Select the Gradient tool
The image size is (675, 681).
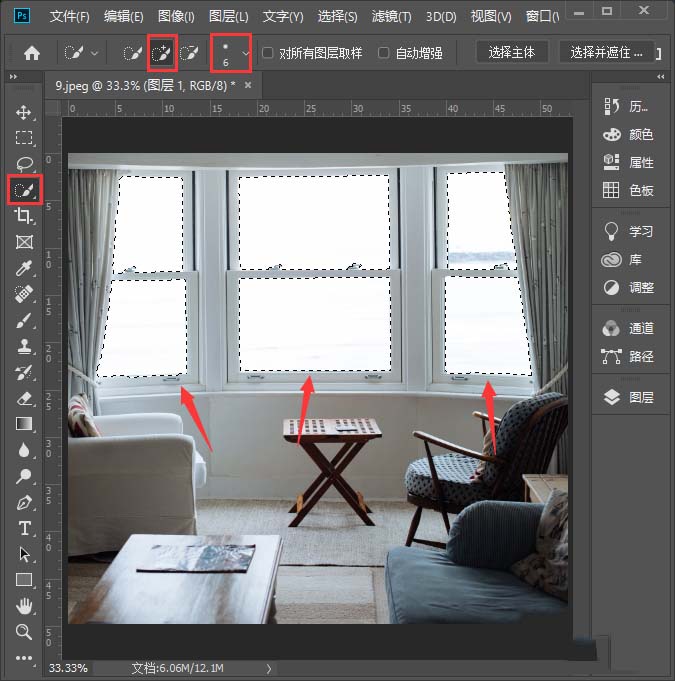[x=23, y=423]
